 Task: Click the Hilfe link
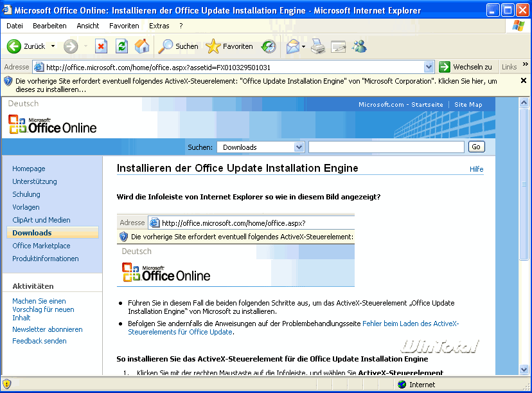476,169
